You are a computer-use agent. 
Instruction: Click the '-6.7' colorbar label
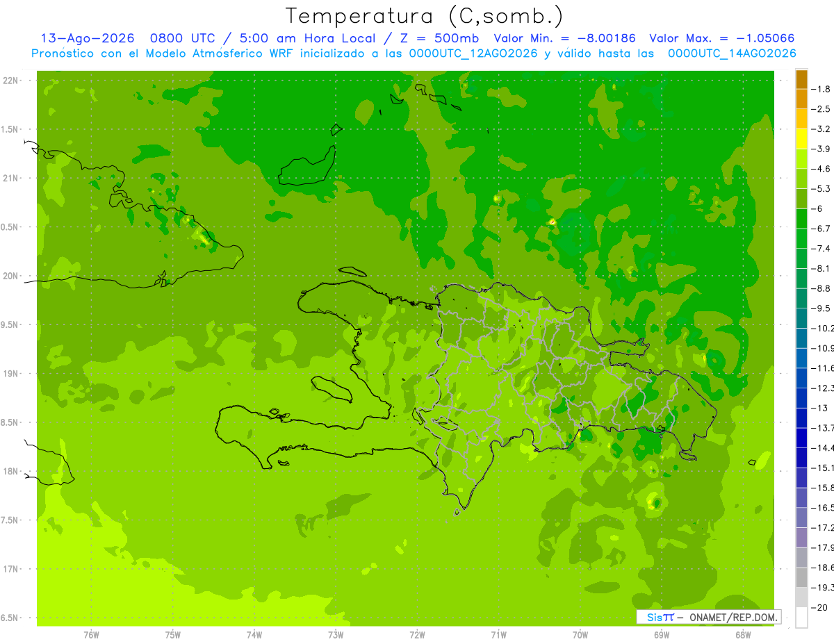pos(821,229)
